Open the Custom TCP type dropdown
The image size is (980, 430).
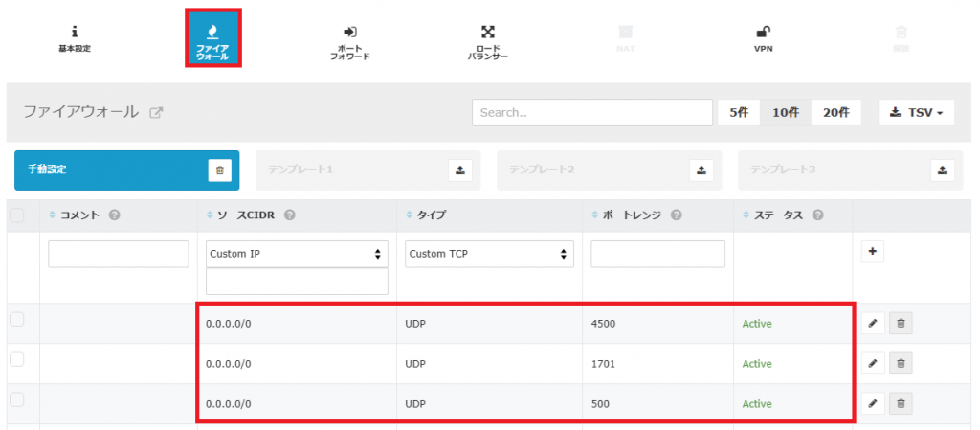490,254
